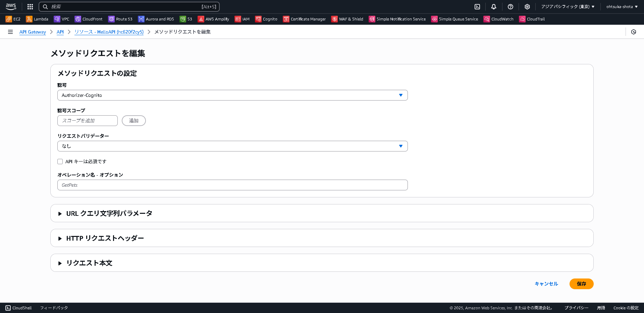644x313 pixels.
Task: Open the hamburger navigation menu
Action: pyautogui.click(x=10, y=32)
